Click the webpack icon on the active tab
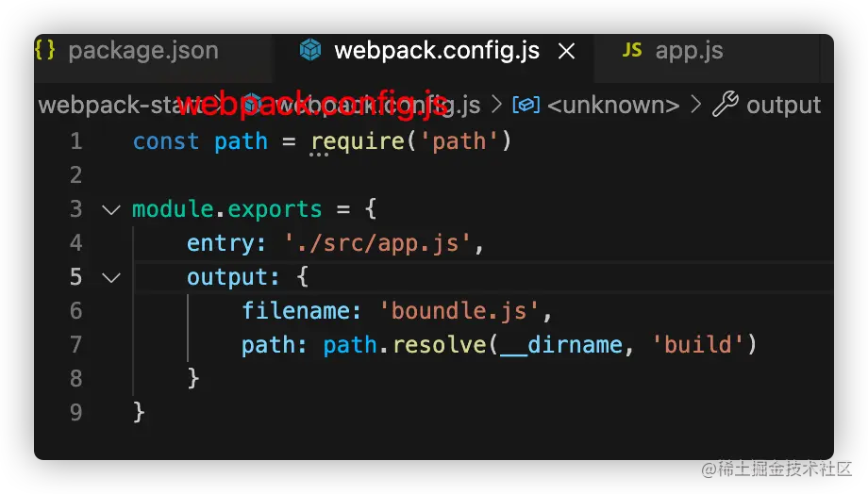The width and height of the screenshot is (868, 494). tap(310, 50)
